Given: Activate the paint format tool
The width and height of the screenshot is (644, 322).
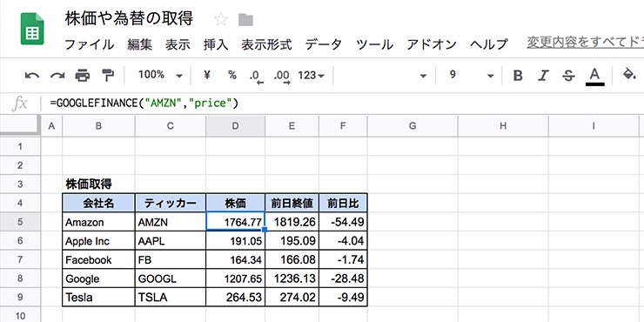Looking at the screenshot, I should (108, 75).
